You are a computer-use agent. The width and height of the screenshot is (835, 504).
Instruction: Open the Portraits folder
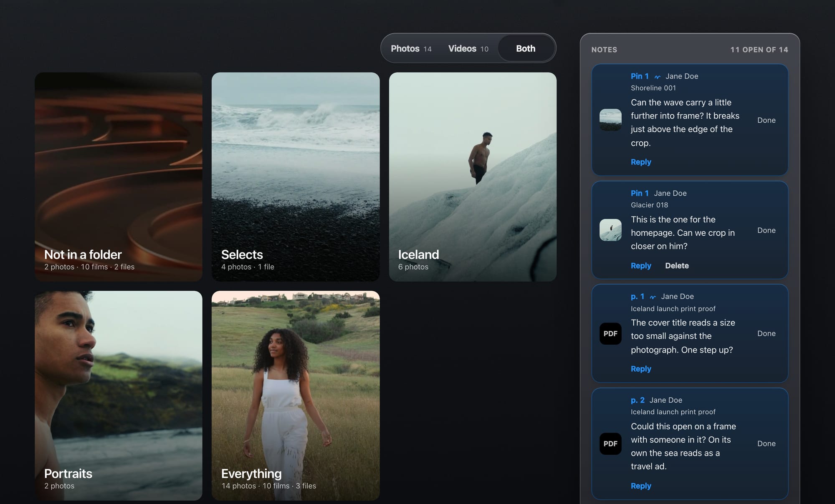coord(119,396)
